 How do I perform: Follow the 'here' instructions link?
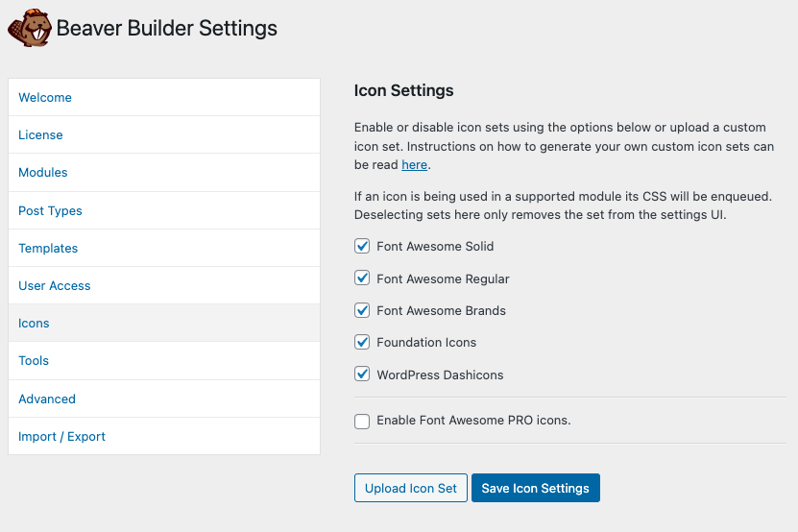click(x=414, y=165)
